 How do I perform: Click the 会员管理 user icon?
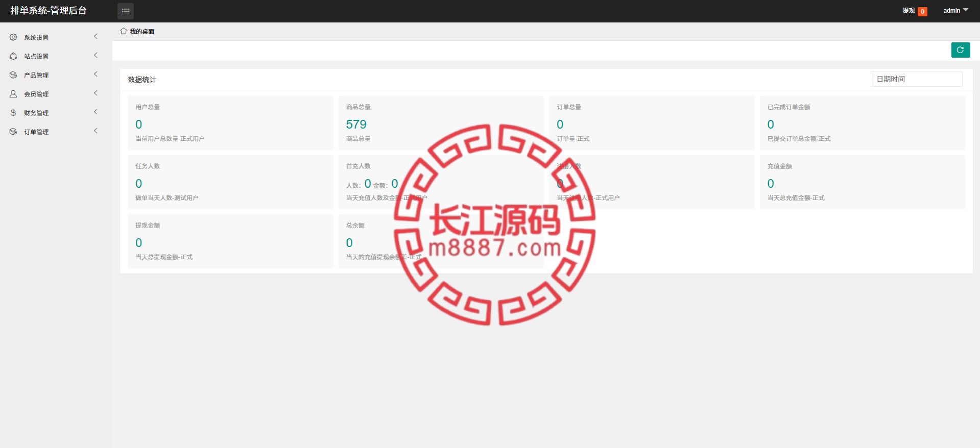coord(13,94)
